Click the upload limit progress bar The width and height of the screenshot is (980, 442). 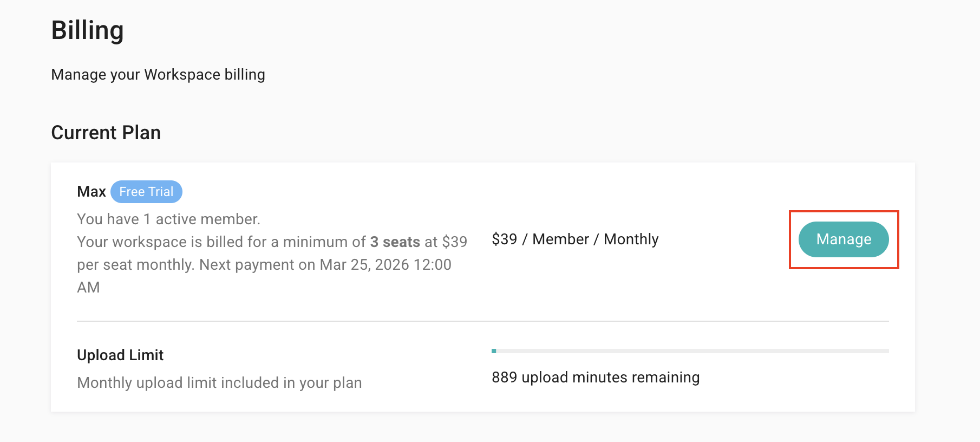(690, 351)
